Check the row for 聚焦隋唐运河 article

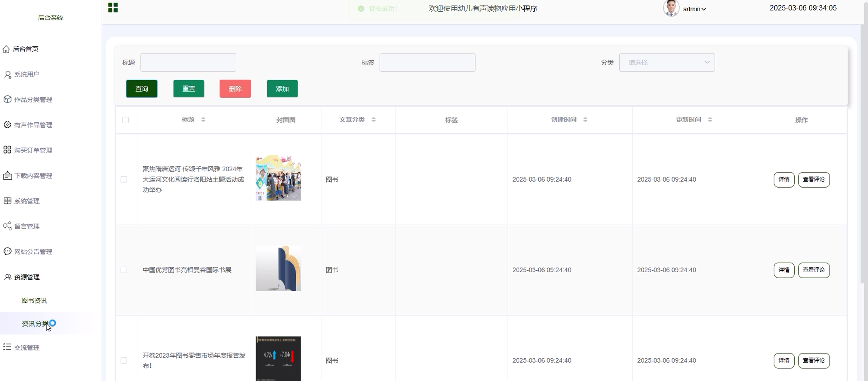pos(124,179)
